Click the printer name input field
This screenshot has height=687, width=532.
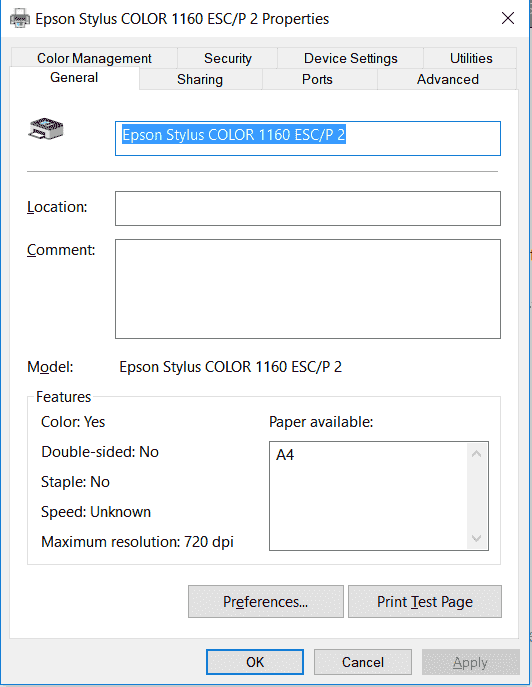(x=308, y=138)
